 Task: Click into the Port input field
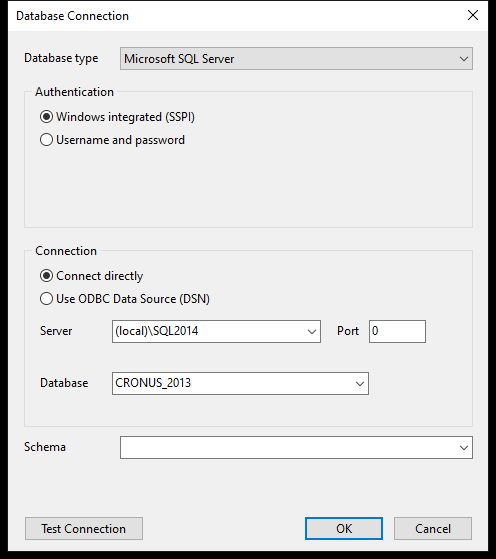coord(397,332)
